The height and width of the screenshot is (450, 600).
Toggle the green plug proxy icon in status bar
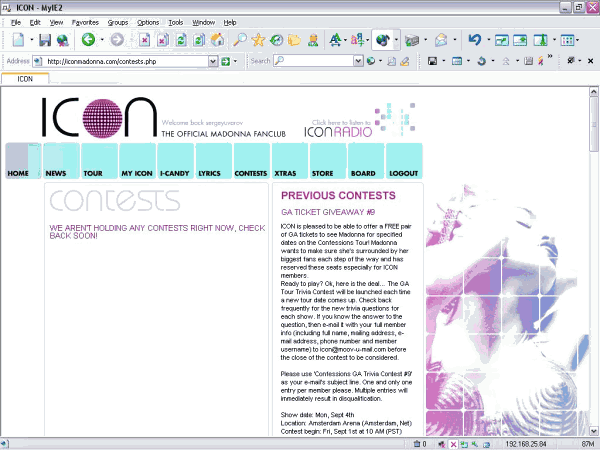(475, 444)
